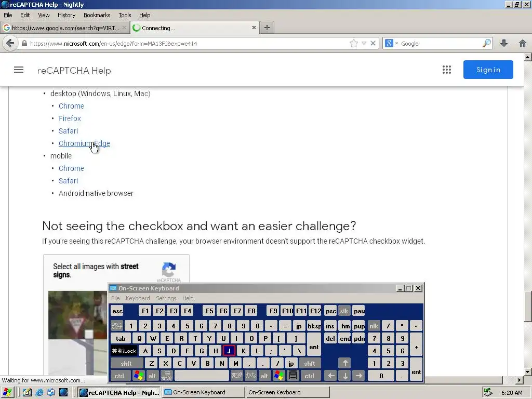This screenshot has height=399, width=532.
Task: Close the Connecting tab
Action: coord(254,28)
